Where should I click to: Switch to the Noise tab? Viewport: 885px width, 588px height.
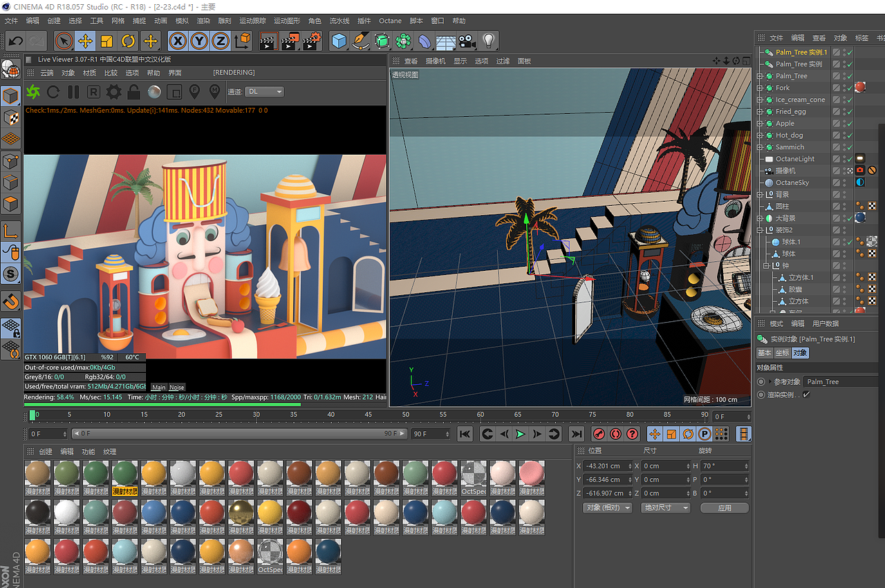pyautogui.click(x=177, y=388)
